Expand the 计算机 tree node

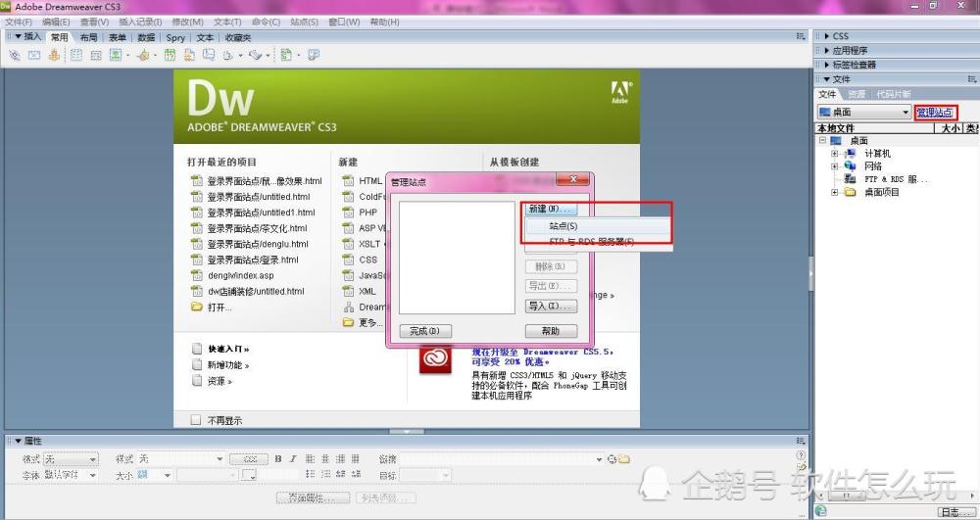834,154
